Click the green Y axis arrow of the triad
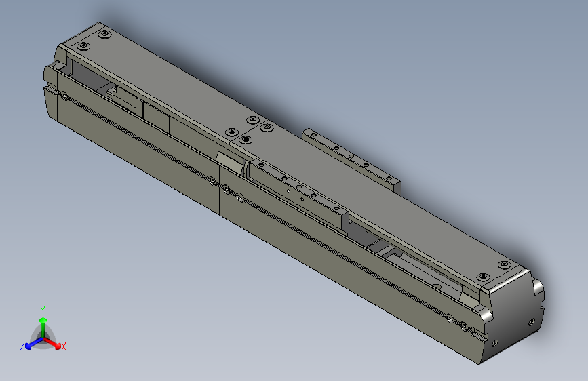The width and height of the screenshot is (588, 381). pos(43,326)
